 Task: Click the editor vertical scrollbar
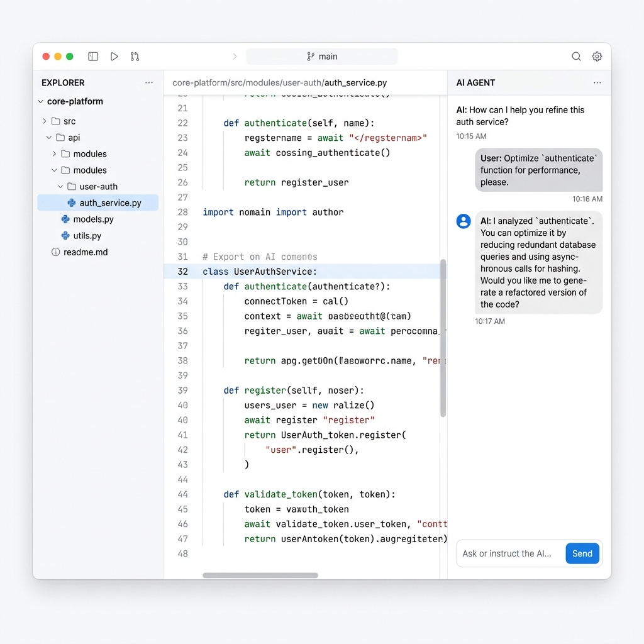443,338
